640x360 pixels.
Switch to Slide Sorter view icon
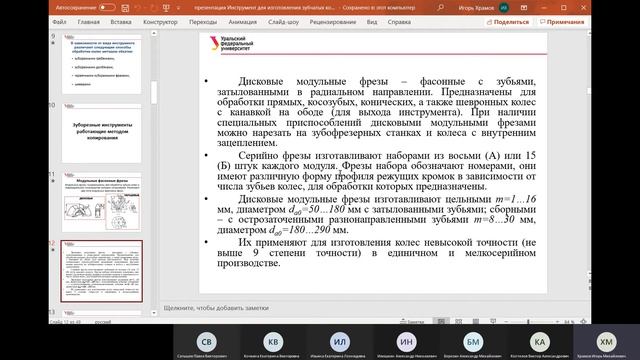(x=458, y=322)
